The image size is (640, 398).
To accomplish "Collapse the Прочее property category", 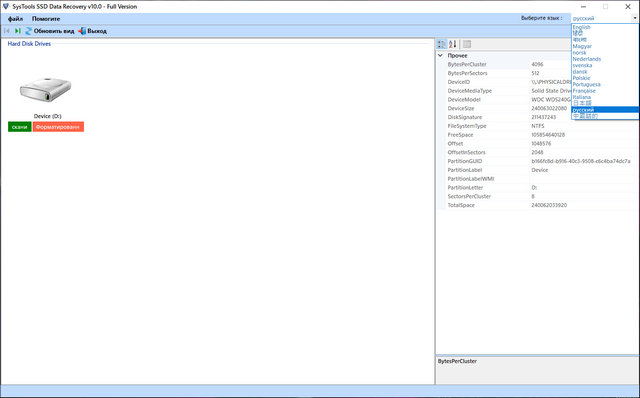I will pyautogui.click(x=440, y=56).
